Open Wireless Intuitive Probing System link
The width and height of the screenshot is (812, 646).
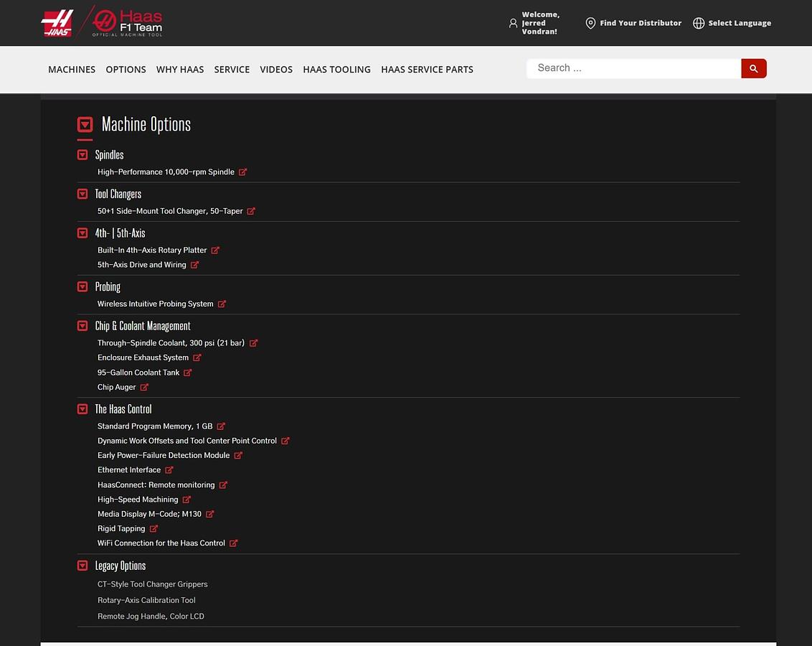[155, 304]
